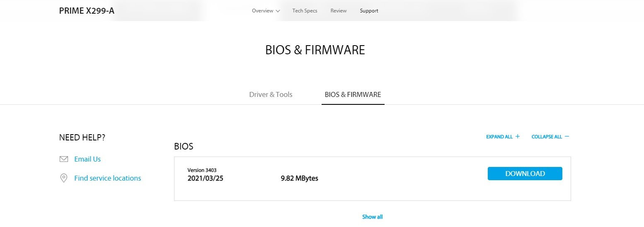
Task: Click the Overview label in the top nav
Action: coord(262,11)
